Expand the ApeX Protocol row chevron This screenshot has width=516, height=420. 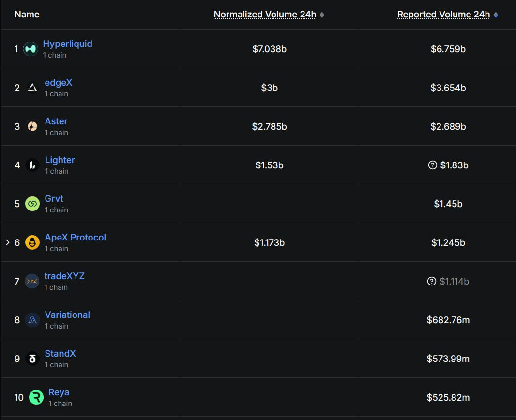7,242
